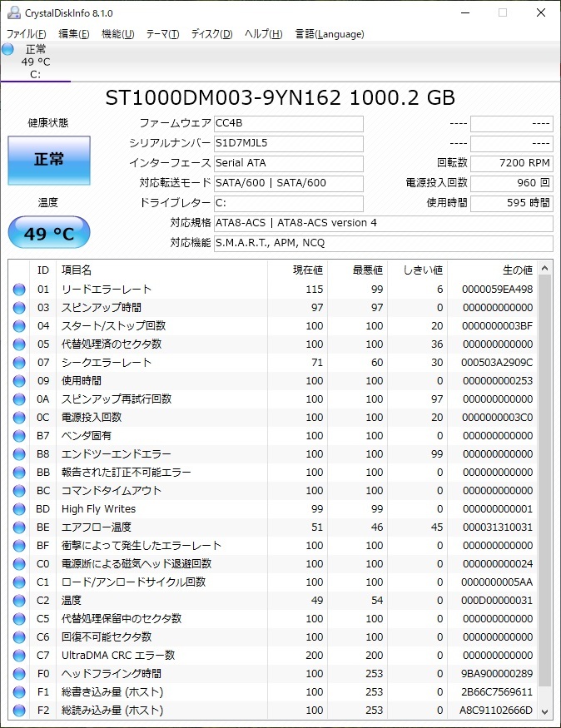Click status circle for 回復不可能セクタ数 row

19,637
